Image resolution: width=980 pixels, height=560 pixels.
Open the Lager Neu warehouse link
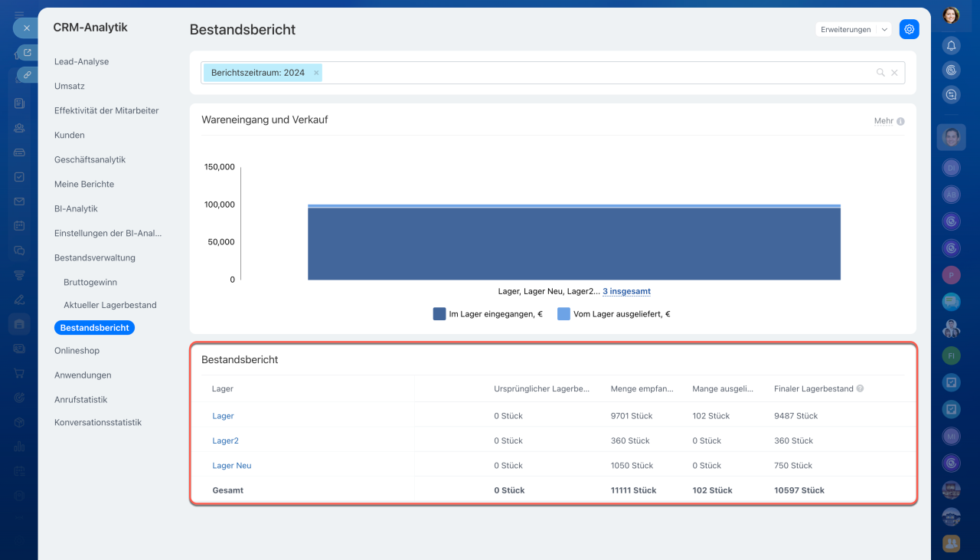[x=232, y=465]
